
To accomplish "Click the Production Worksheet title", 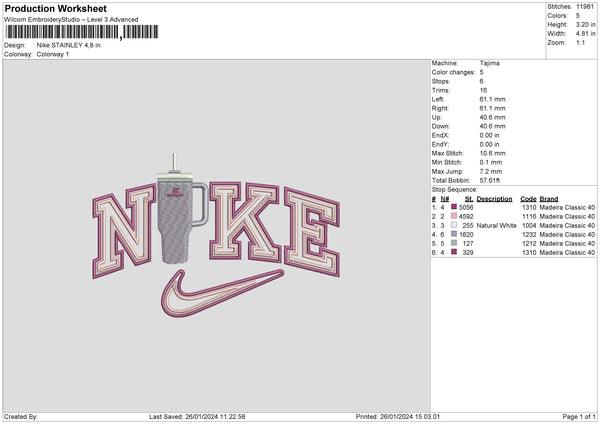I will click(x=55, y=8).
